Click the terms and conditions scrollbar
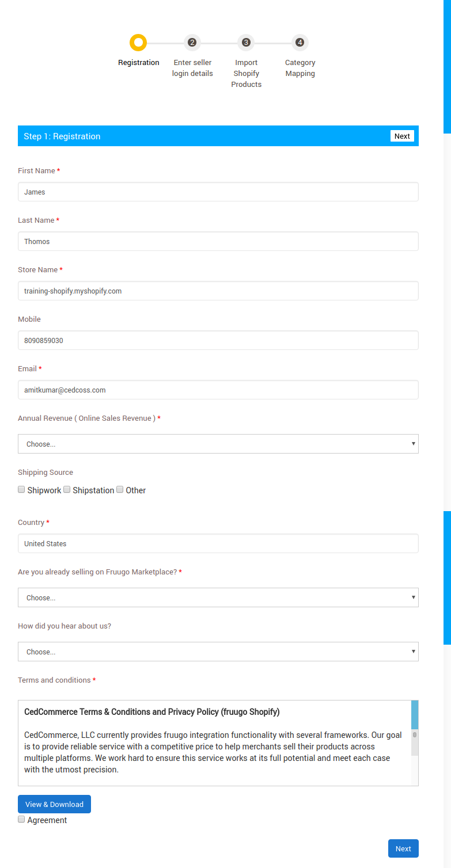The height and width of the screenshot is (868, 451). [x=415, y=743]
